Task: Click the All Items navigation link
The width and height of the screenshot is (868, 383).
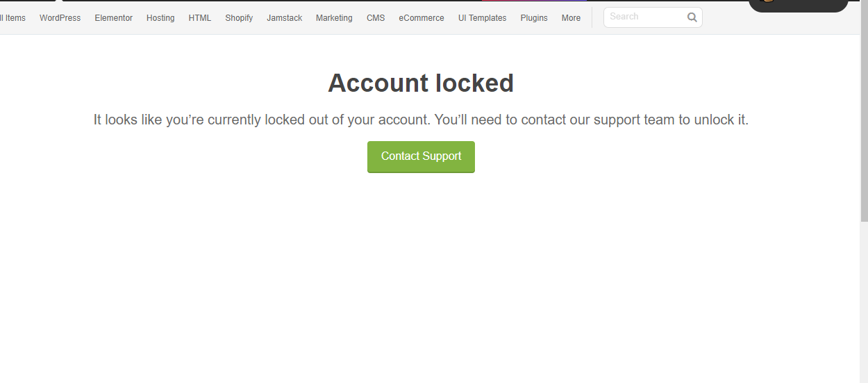Action: [x=12, y=18]
